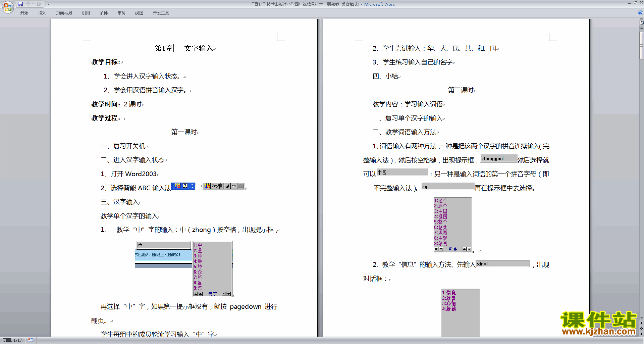The height and width of the screenshot is (344, 644).
Task: Click the 中 candidate list image
Action: pyautogui.click(x=212, y=269)
